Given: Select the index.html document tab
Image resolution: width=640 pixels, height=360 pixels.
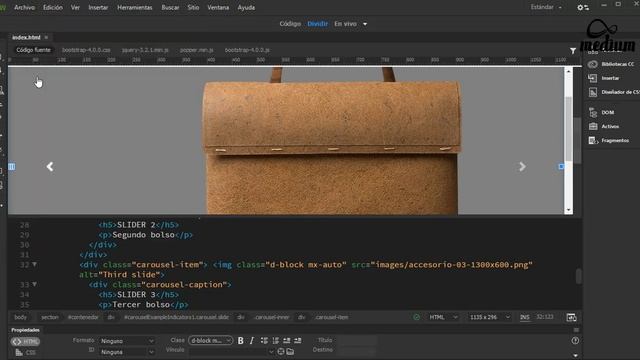Looking at the screenshot, I should point(26,37).
